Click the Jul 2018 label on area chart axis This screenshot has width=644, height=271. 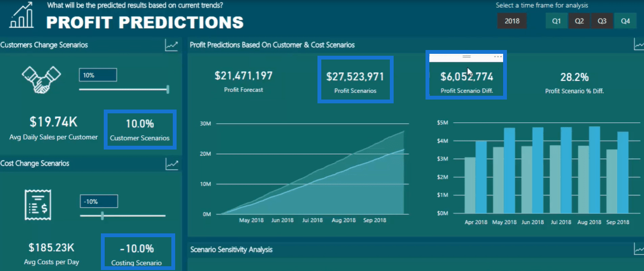click(x=312, y=221)
